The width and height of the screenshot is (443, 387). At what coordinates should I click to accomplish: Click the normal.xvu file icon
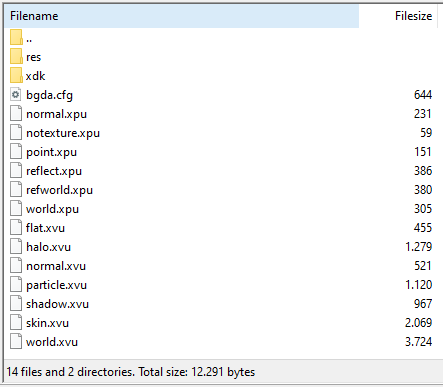[x=16, y=265]
